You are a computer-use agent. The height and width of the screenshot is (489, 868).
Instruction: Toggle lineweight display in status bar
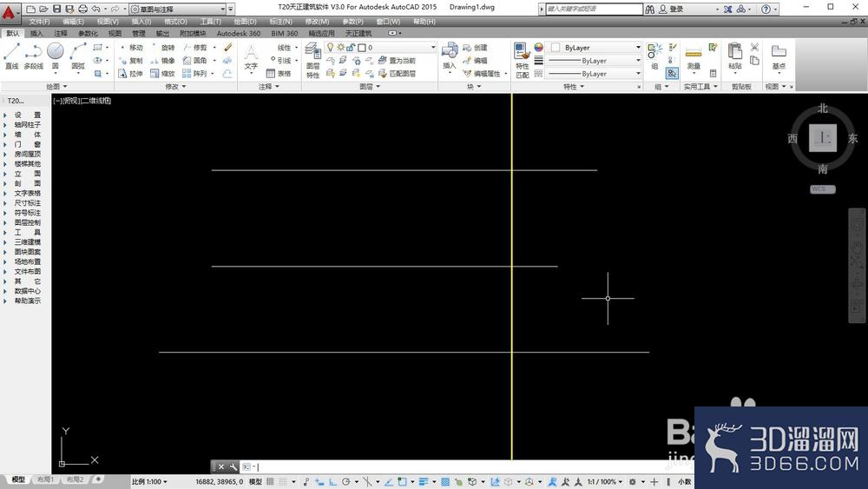coord(424,482)
